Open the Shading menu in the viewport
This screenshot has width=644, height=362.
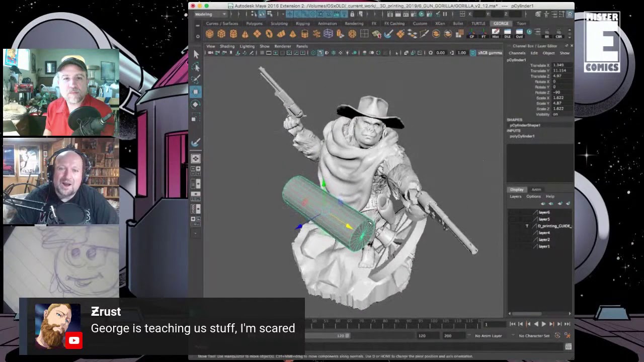[x=227, y=46]
